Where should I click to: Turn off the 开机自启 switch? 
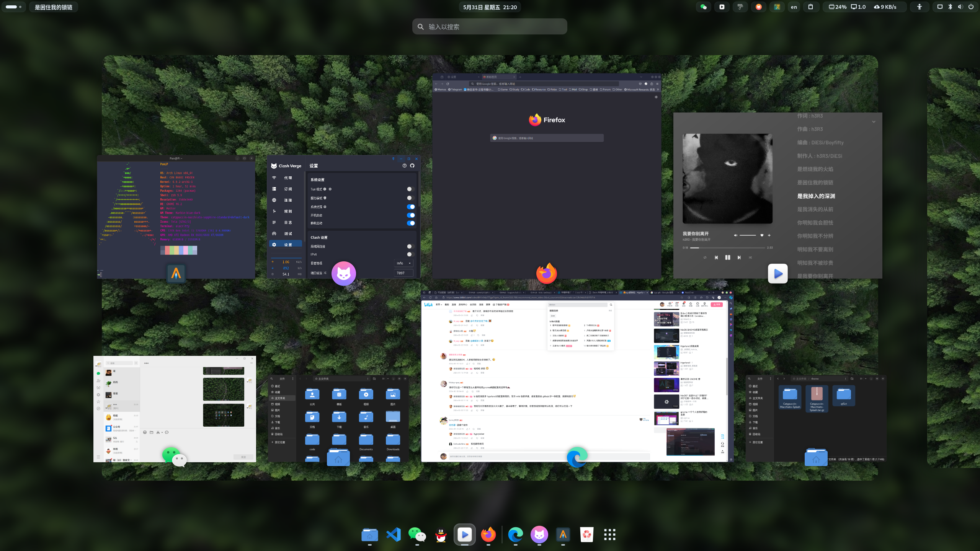(x=411, y=215)
